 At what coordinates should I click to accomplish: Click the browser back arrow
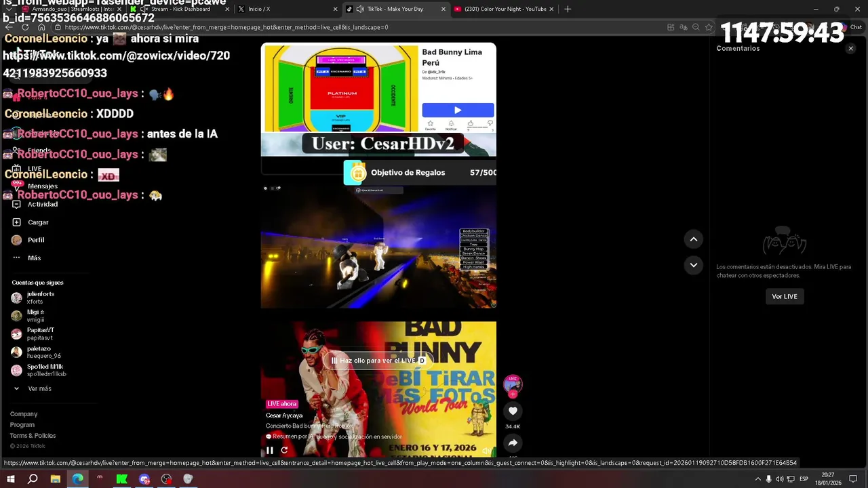pos(8,27)
